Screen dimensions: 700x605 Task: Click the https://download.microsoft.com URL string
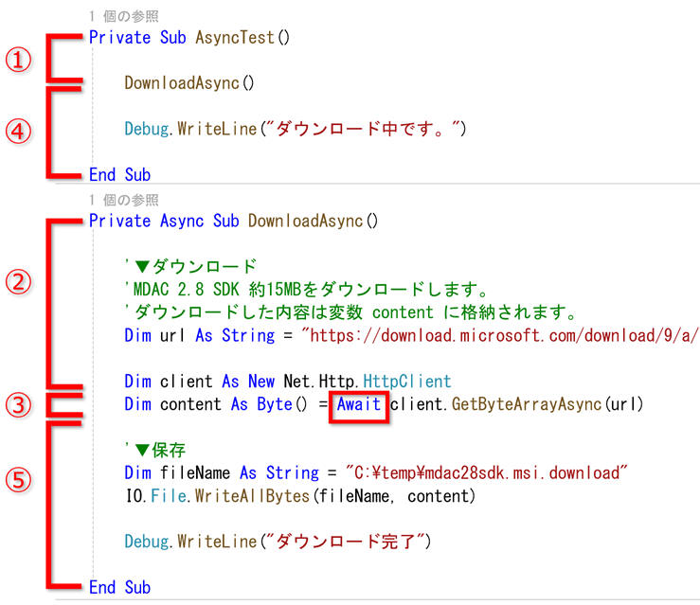(500, 335)
